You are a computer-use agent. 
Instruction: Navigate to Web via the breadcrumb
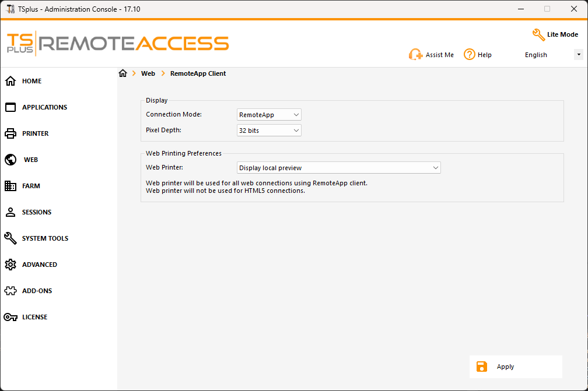(x=148, y=73)
